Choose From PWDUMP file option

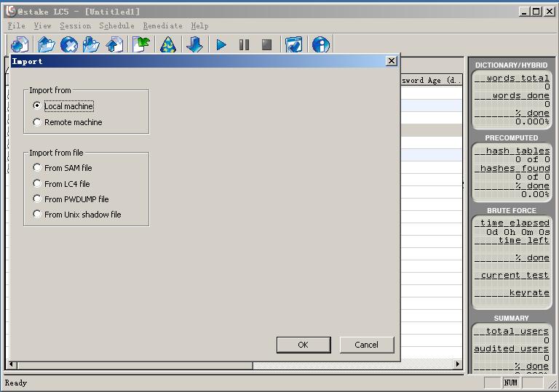(36, 199)
